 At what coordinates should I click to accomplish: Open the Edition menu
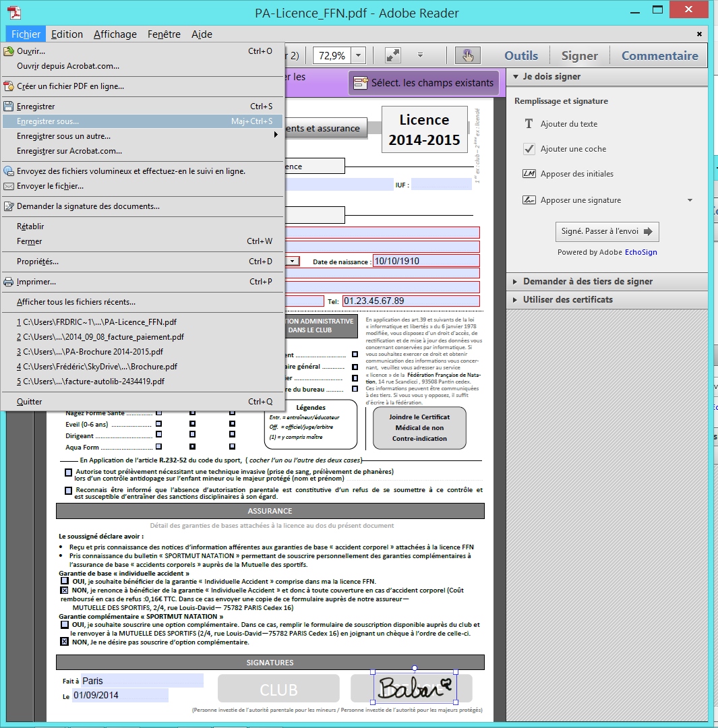[x=67, y=34]
